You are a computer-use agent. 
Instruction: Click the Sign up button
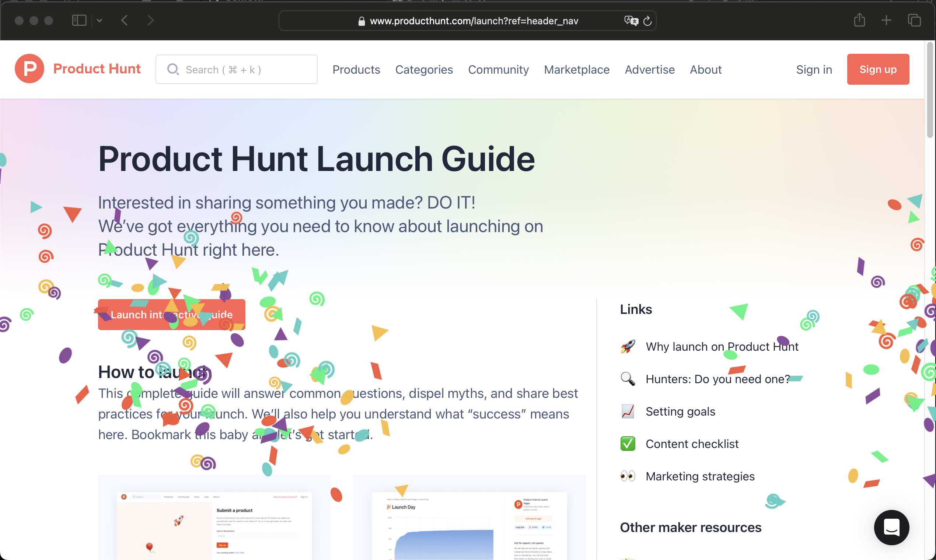(x=878, y=69)
